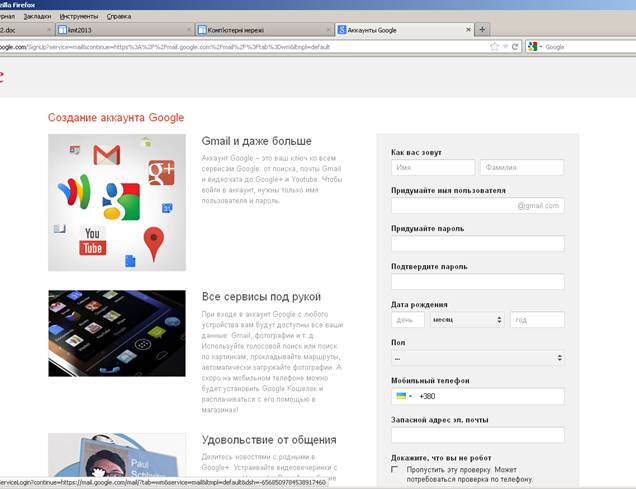Switch to the kmt2013 tab

124,30
